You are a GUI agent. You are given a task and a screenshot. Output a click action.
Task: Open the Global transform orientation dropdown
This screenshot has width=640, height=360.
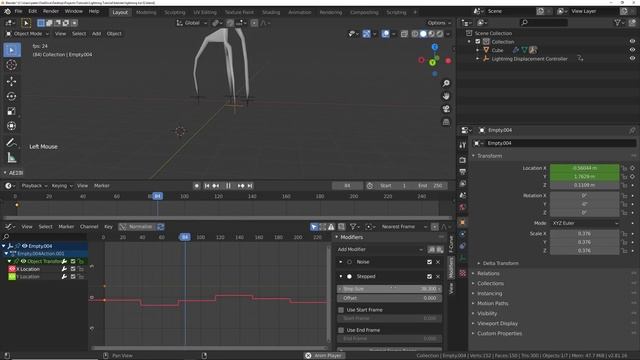click(x=191, y=23)
